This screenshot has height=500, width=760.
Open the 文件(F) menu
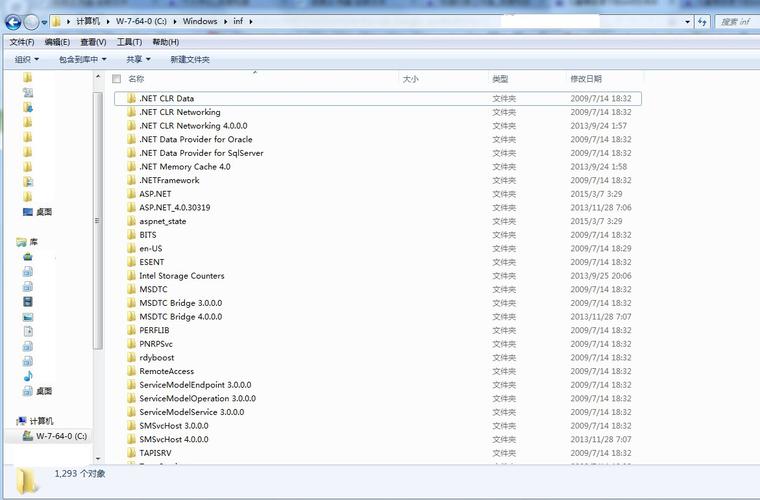[x=22, y=42]
